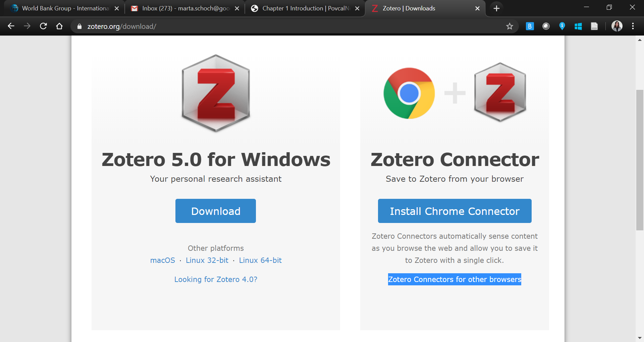Open the macOS download link
The height and width of the screenshot is (342, 644).
[x=163, y=260]
